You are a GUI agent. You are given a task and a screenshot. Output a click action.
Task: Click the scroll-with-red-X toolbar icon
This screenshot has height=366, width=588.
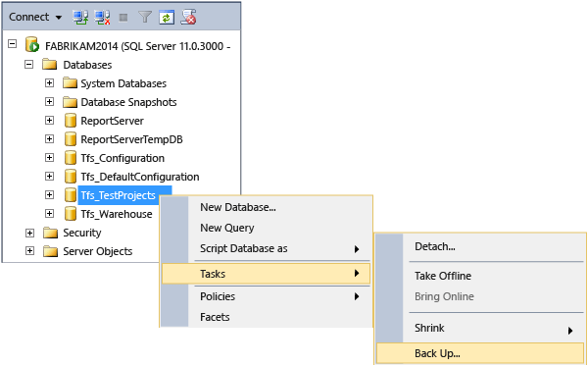188,18
